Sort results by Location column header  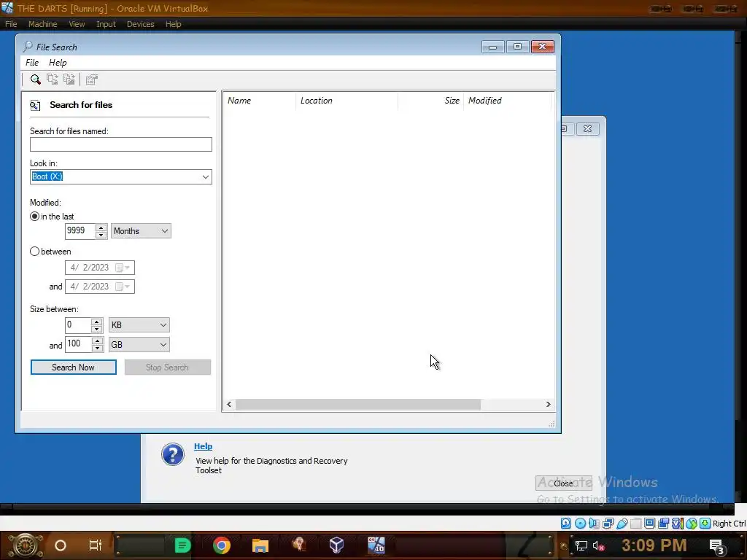[x=347, y=101]
